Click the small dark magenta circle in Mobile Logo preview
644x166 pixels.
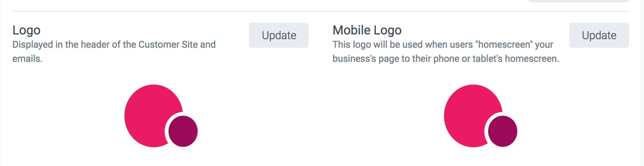(503, 131)
